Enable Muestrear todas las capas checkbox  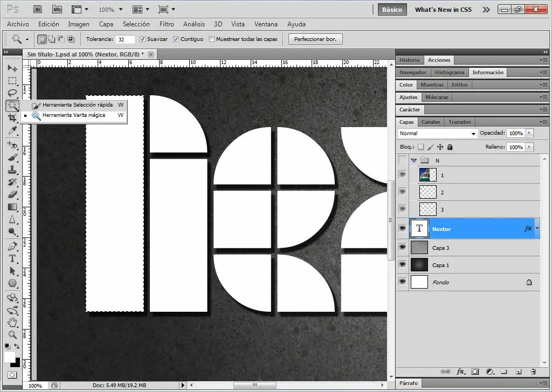click(x=212, y=39)
